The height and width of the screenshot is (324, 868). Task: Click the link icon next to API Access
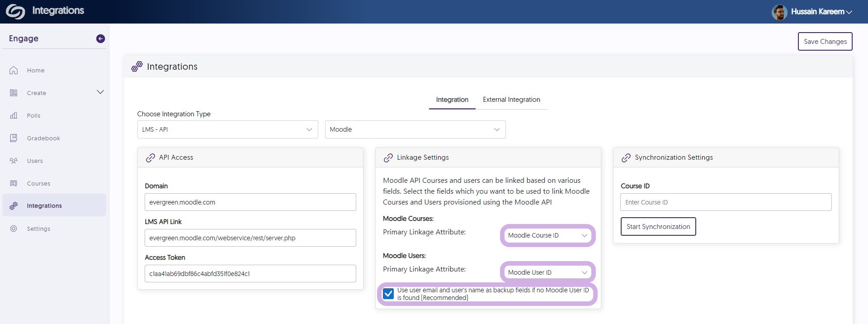click(x=151, y=158)
